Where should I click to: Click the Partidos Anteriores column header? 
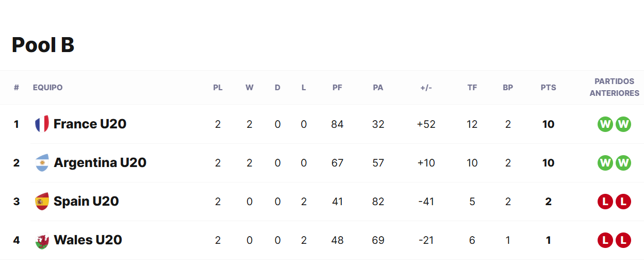[615, 88]
